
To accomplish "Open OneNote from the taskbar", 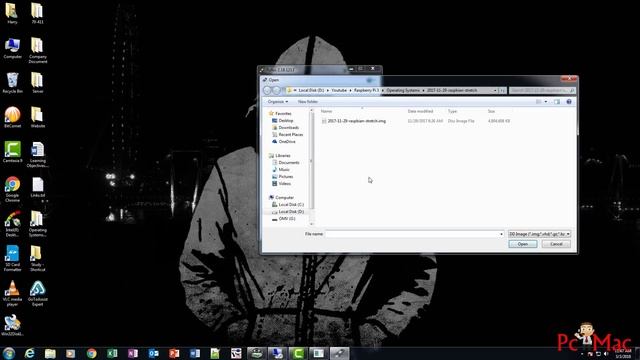I will pos(133,353).
